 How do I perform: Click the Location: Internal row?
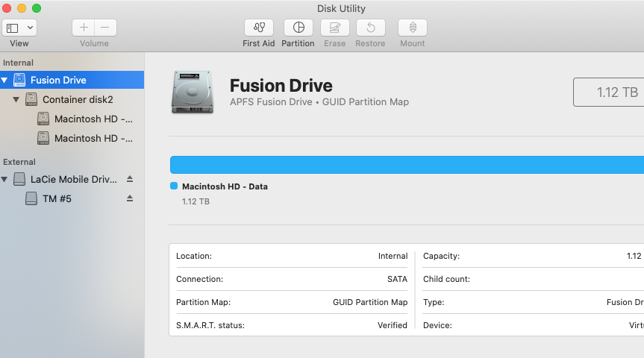pyautogui.click(x=292, y=256)
